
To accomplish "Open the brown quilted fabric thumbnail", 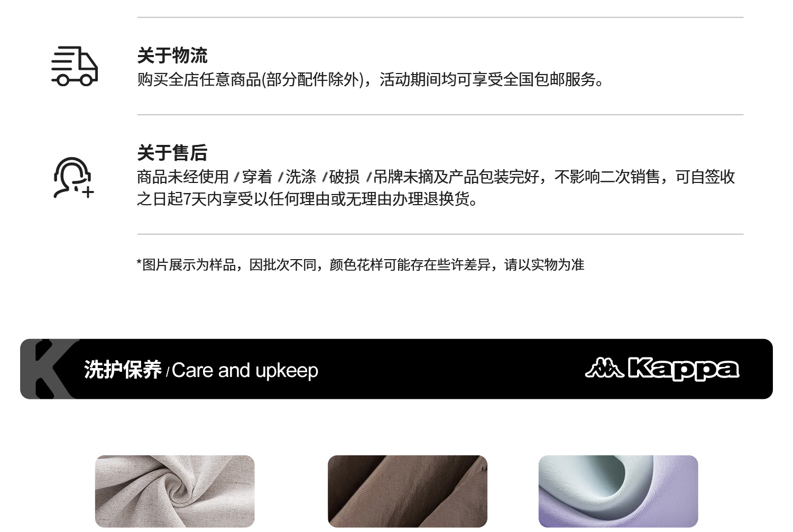I will point(408,491).
